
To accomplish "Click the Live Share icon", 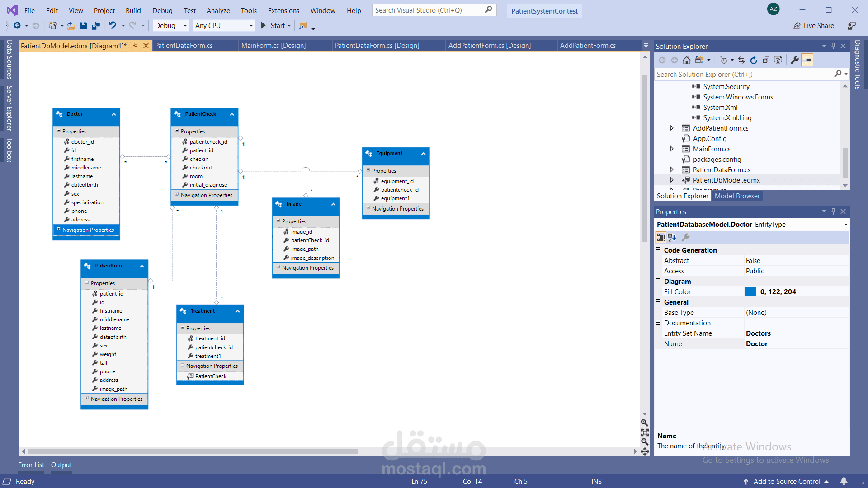I will point(797,26).
